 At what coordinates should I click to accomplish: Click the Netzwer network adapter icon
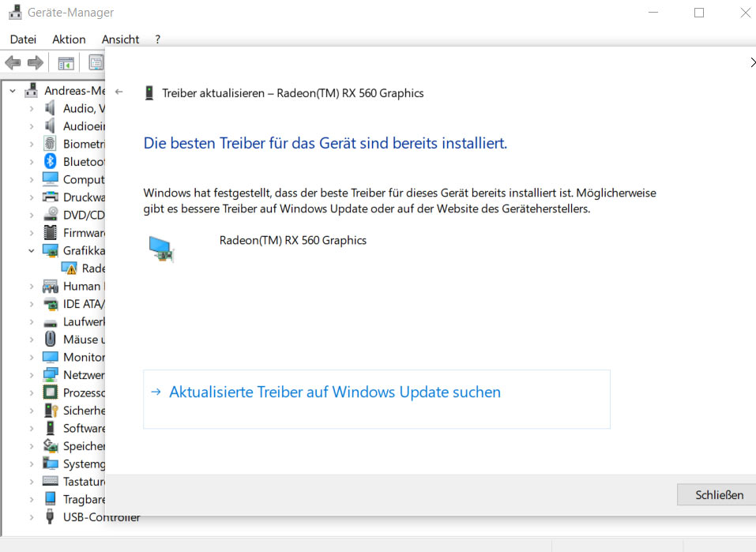click(50, 374)
